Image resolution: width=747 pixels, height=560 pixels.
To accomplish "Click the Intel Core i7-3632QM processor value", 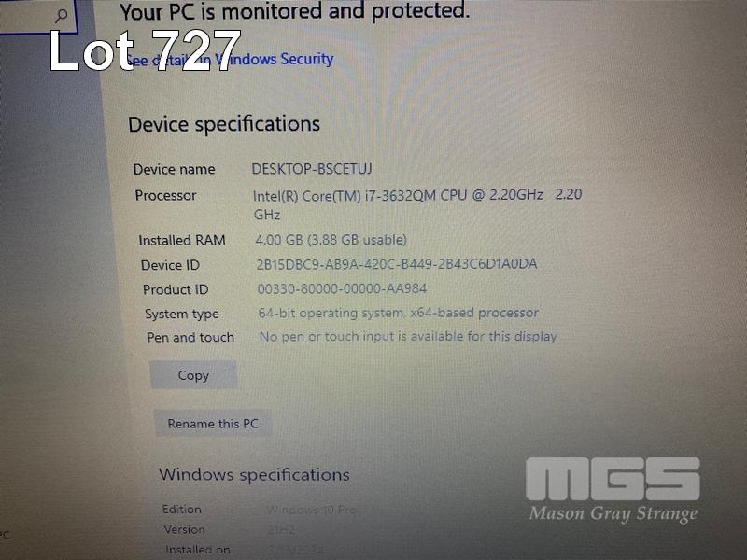I will click(417, 203).
